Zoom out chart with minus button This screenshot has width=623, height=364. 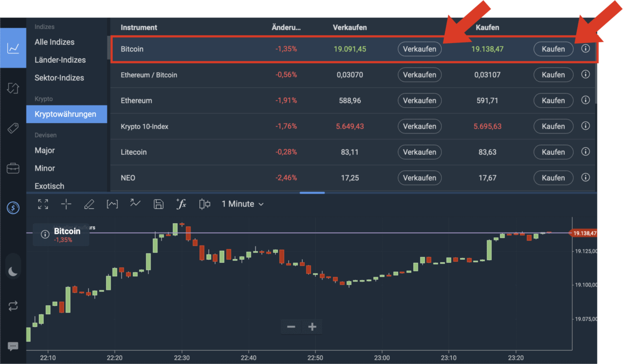point(291,327)
